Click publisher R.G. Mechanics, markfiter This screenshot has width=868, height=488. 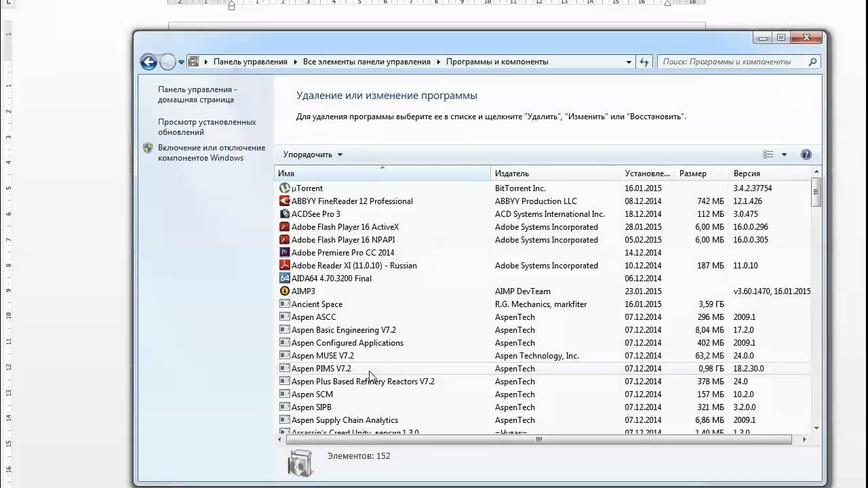pyautogui.click(x=541, y=304)
